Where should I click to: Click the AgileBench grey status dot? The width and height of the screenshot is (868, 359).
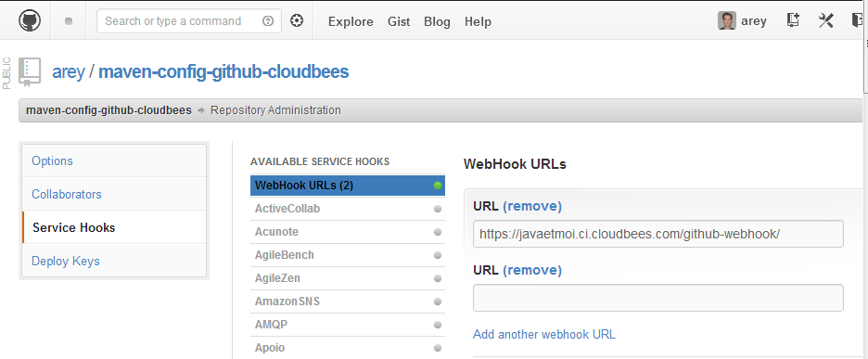(x=438, y=255)
